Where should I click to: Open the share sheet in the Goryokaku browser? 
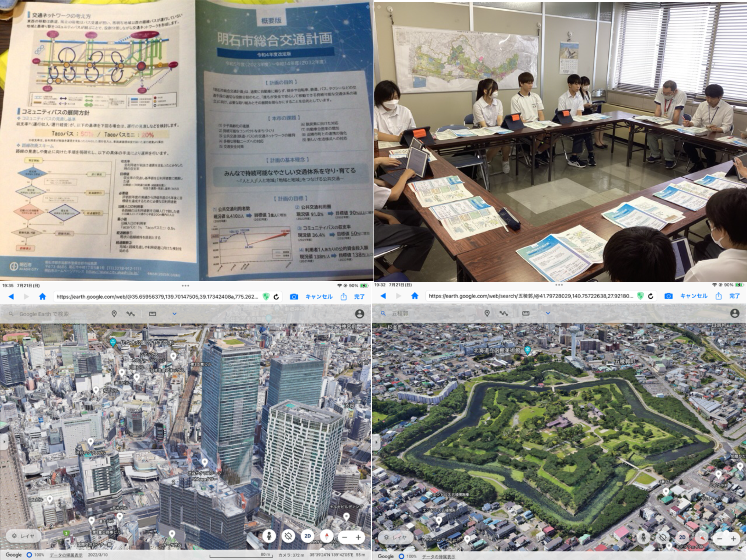pos(718,296)
